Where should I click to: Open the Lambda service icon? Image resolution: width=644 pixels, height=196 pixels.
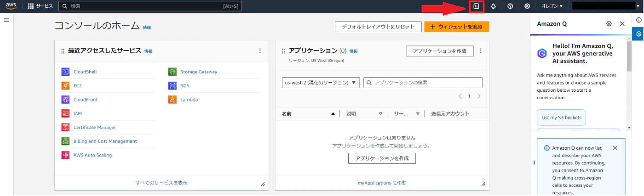click(x=172, y=100)
